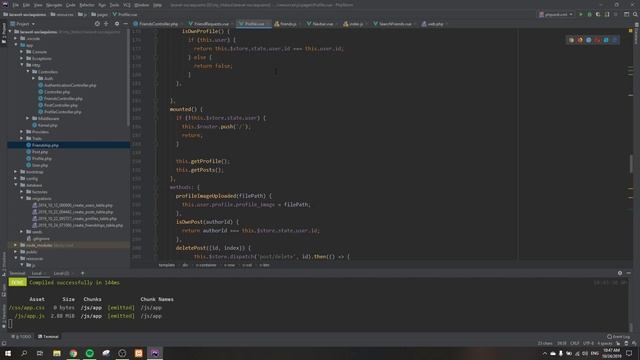Image resolution: width=640 pixels, height=360 pixels.
Task: Collapse the database folder
Action: pyautogui.click(x=16, y=185)
